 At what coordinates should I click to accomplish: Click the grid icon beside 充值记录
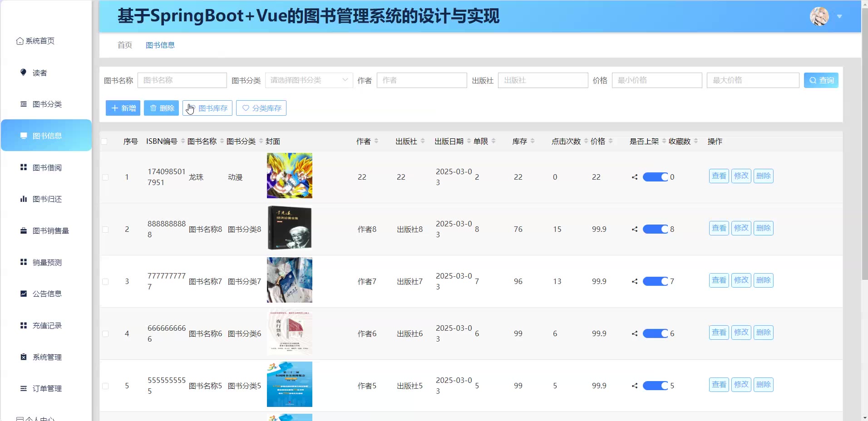24,325
